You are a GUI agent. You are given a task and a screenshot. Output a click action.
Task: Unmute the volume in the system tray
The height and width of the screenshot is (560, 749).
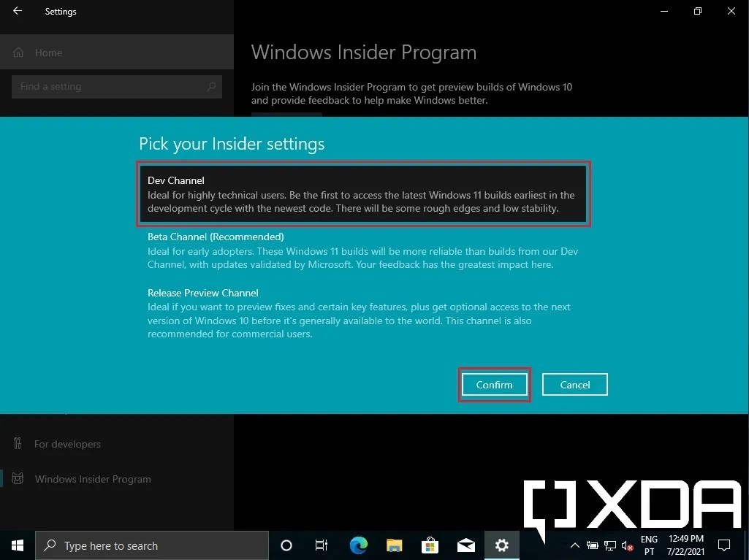click(x=627, y=545)
